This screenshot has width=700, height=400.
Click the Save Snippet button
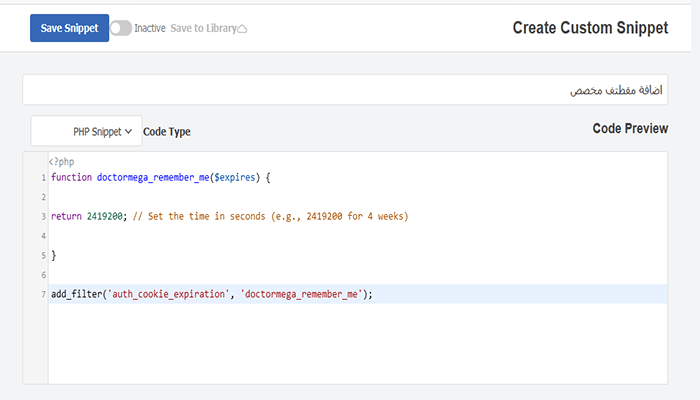(69, 28)
